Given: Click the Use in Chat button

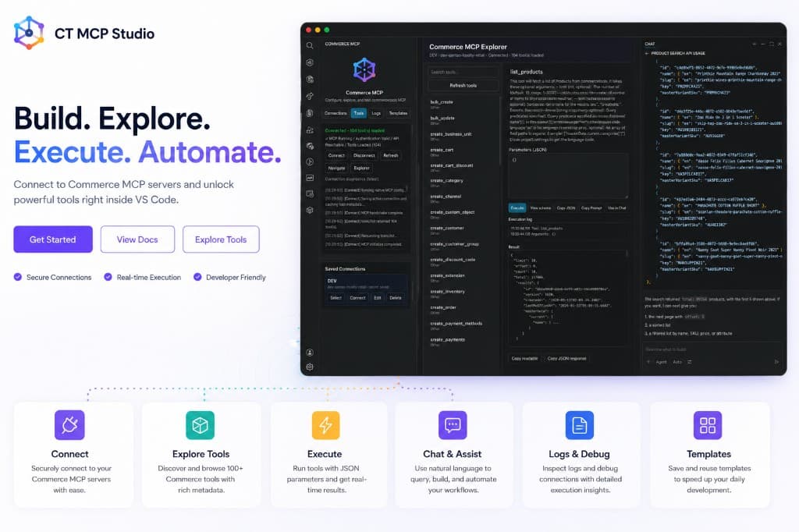Looking at the screenshot, I should [616, 208].
